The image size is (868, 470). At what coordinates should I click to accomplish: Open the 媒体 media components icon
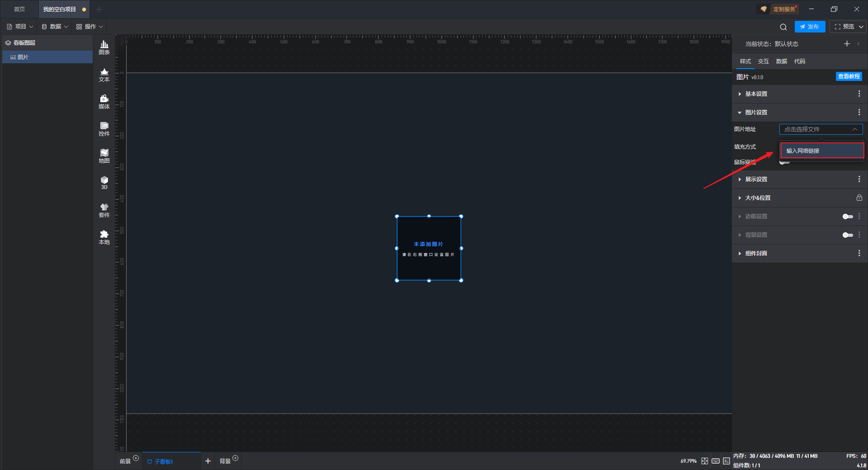(104, 102)
